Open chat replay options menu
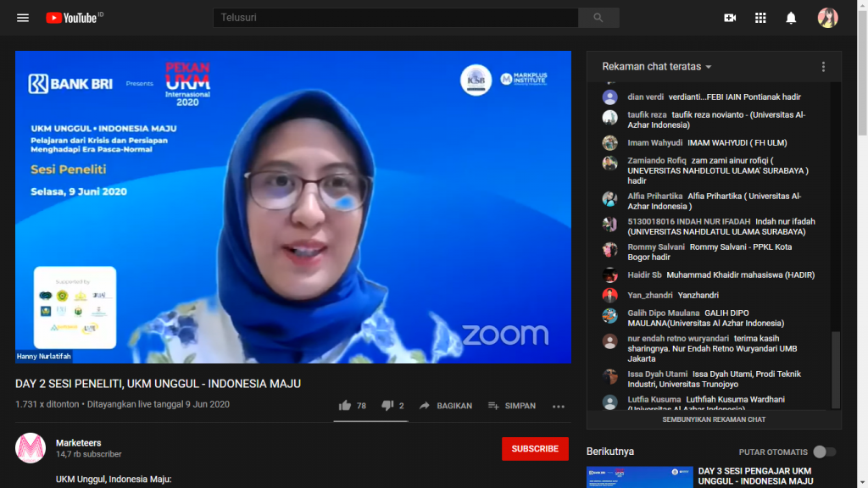 [x=823, y=67]
